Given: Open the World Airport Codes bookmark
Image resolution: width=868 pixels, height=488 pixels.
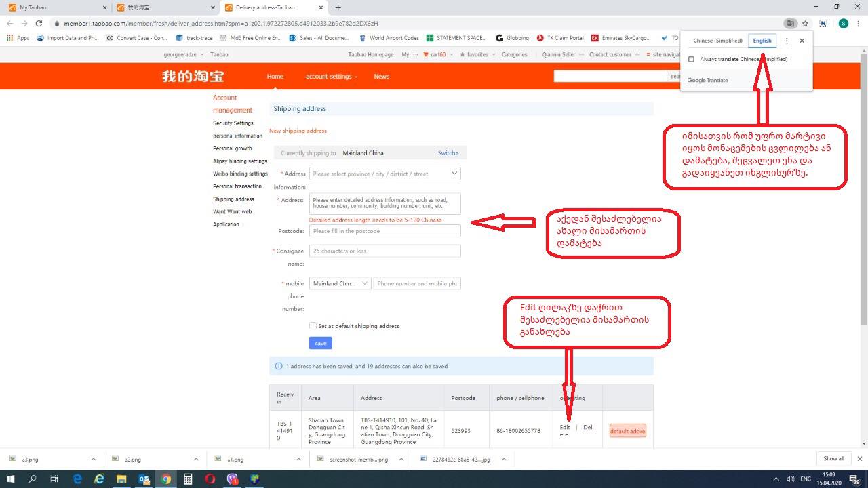Looking at the screenshot, I should point(389,38).
